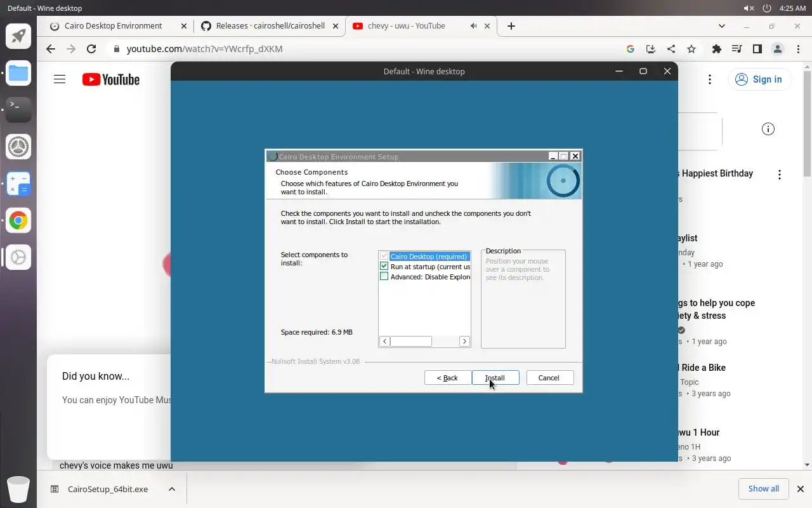Viewport: 812px width, 508px height.
Task: Open the Trash icon in dock
Action: 18,489
